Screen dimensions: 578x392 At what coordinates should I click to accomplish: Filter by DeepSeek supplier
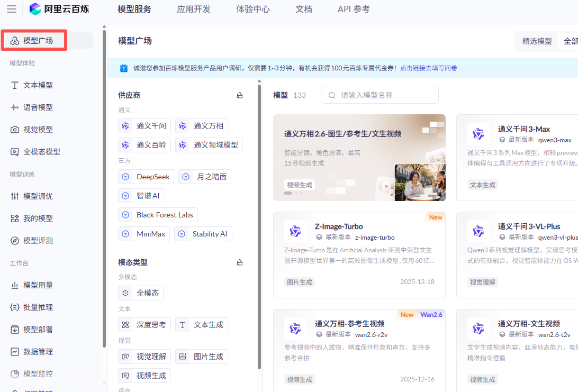click(146, 177)
